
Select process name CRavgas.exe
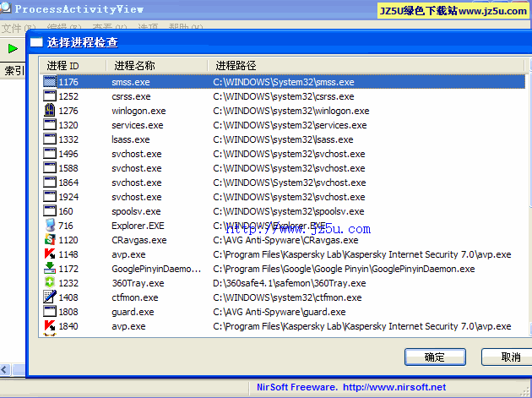139,240
